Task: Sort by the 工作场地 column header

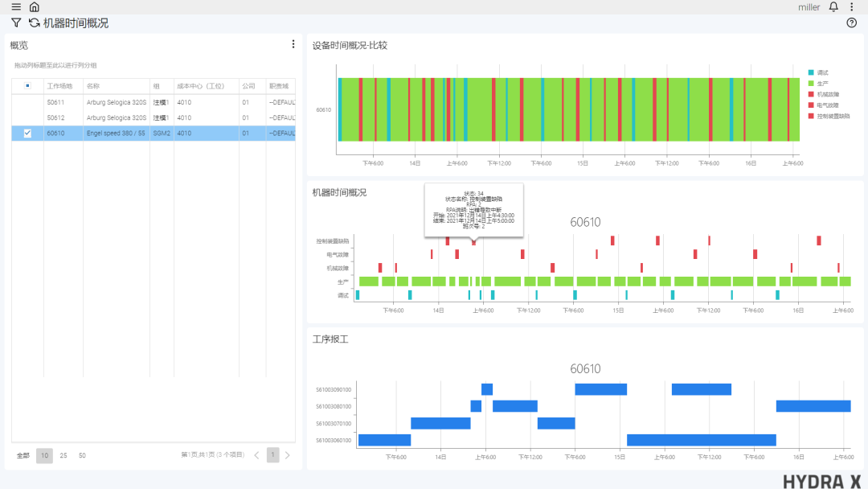Action: [x=59, y=86]
